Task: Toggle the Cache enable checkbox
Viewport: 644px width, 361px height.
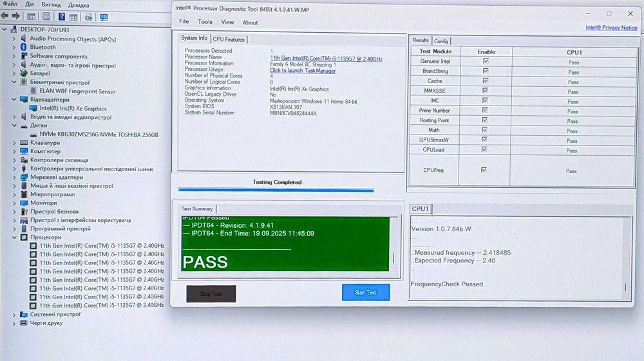Action: click(486, 80)
